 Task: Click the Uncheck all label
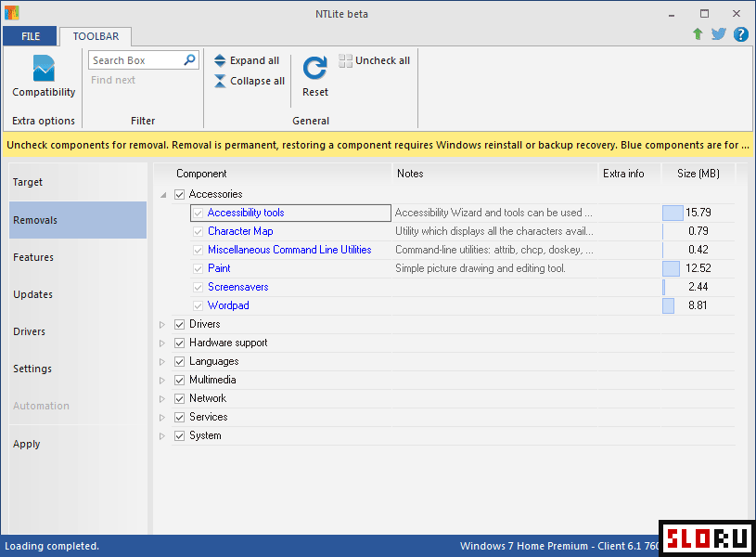(382, 60)
